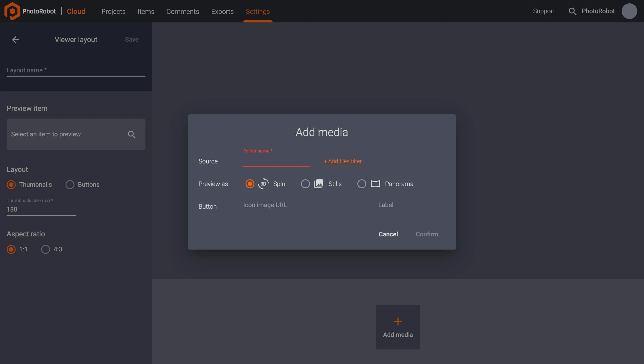
Task: Click the Stills images icon
Action: click(x=318, y=184)
